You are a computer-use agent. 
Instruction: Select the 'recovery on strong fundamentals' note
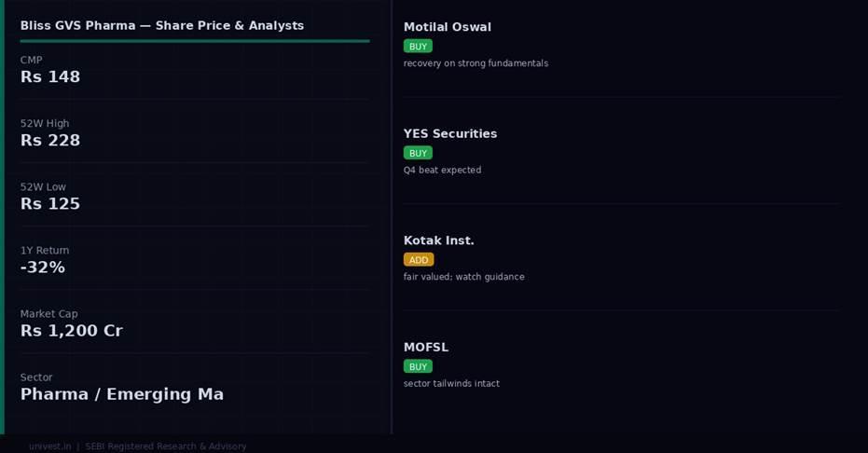click(x=476, y=63)
